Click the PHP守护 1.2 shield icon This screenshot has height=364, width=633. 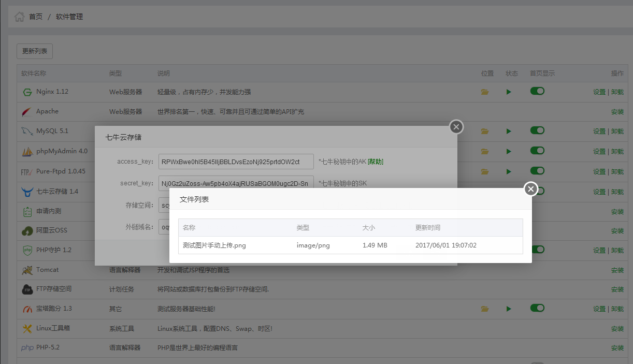click(27, 251)
